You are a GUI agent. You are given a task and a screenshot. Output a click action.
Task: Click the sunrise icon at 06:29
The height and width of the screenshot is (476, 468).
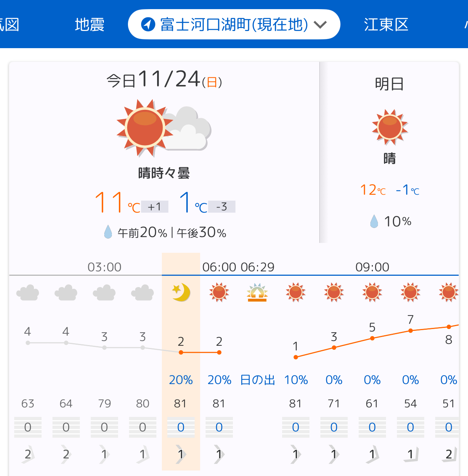tap(257, 293)
